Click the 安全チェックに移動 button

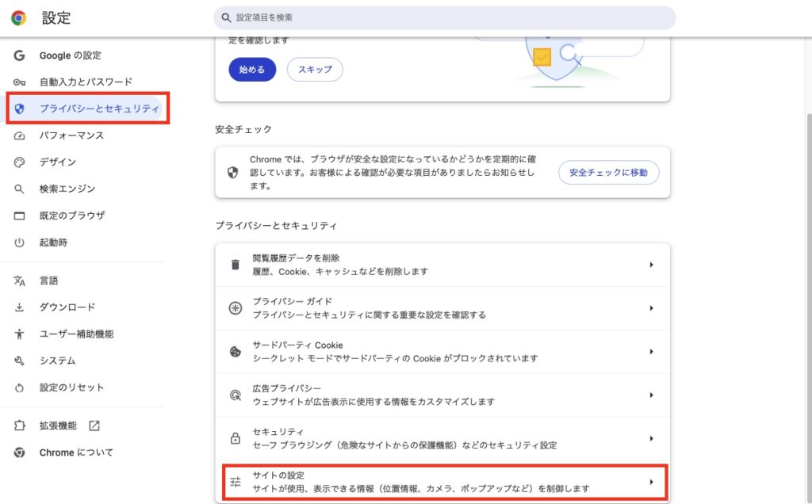coord(608,172)
